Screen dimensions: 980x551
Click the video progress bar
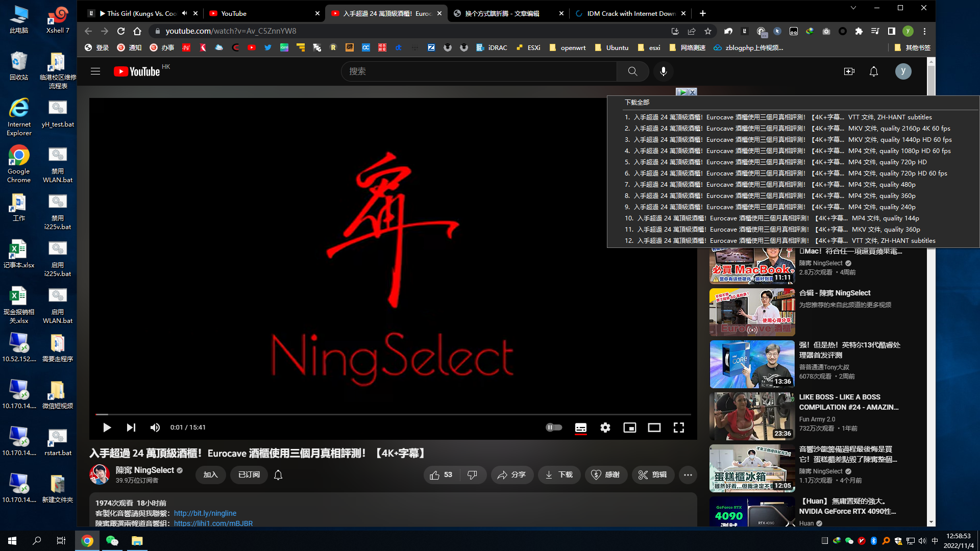pyautogui.click(x=393, y=414)
